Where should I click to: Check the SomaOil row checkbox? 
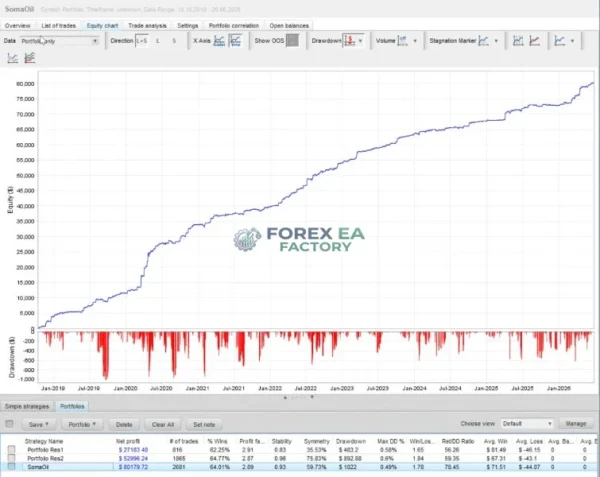pyautogui.click(x=11, y=467)
